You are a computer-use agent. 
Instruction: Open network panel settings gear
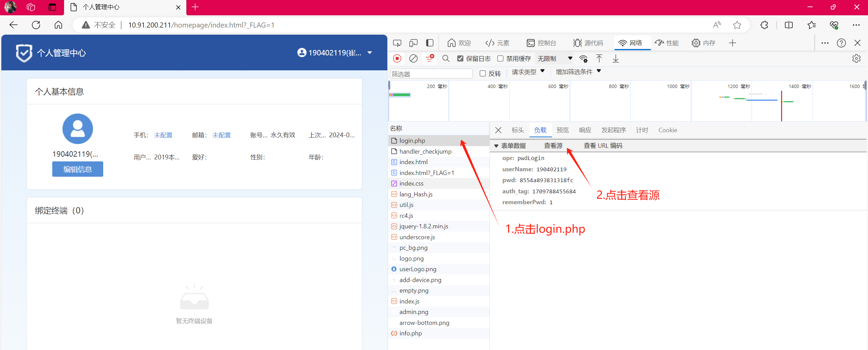pos(856,58)
